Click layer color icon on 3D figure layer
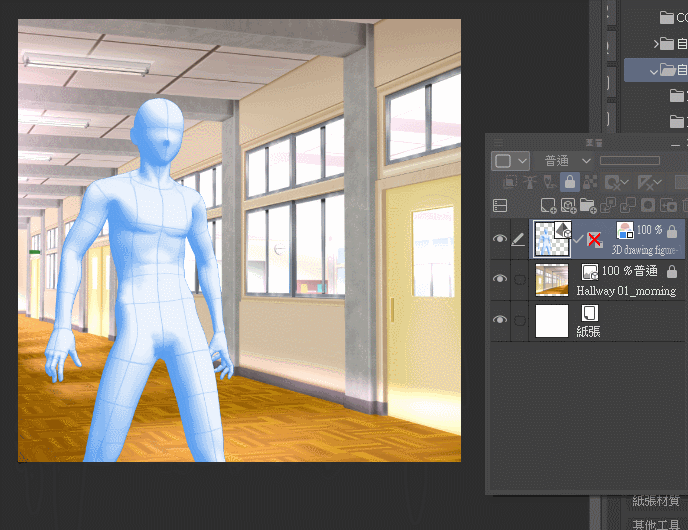 coord(625,229)
